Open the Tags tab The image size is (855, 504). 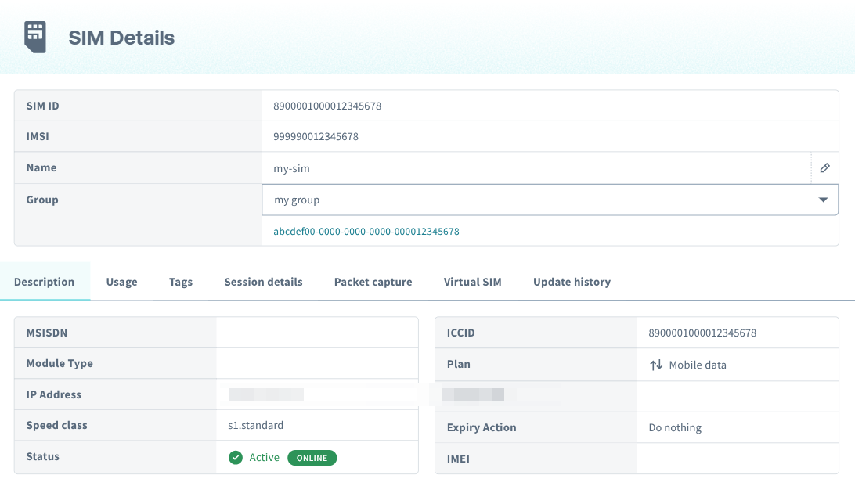tap(180, 282)
